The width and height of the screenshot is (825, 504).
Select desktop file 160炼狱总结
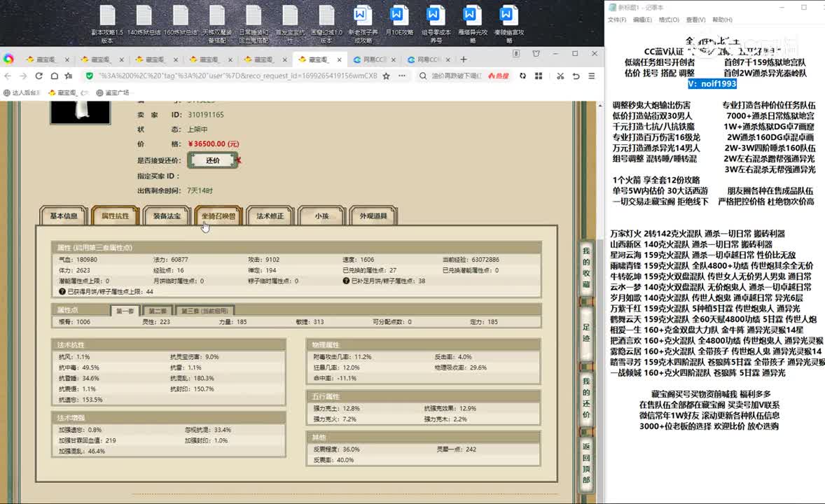[x=181, y=21]
